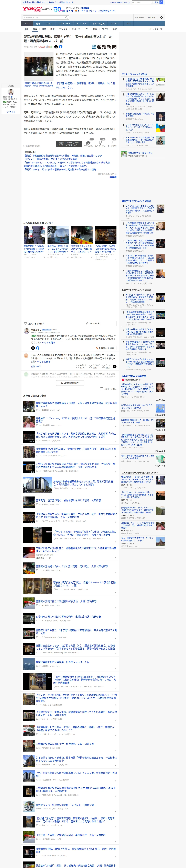Expand left sidebar expert comment もっと見る
The image size is (186, 868).
(10, 112)
